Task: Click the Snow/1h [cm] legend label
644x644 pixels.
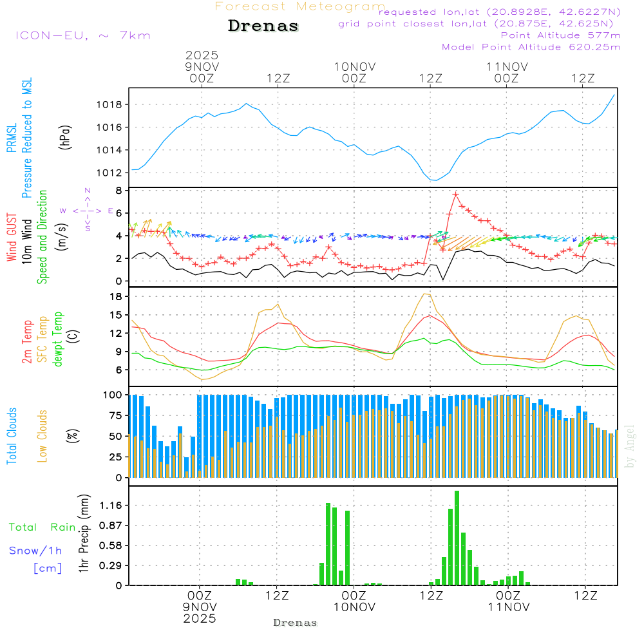Action: (x=36, y=559)
